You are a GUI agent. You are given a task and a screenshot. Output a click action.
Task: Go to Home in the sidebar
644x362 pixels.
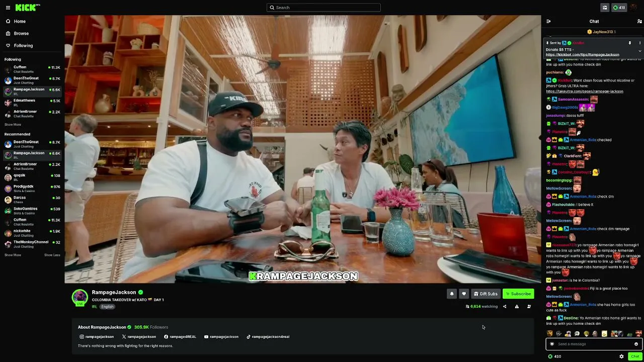[16, 21]
